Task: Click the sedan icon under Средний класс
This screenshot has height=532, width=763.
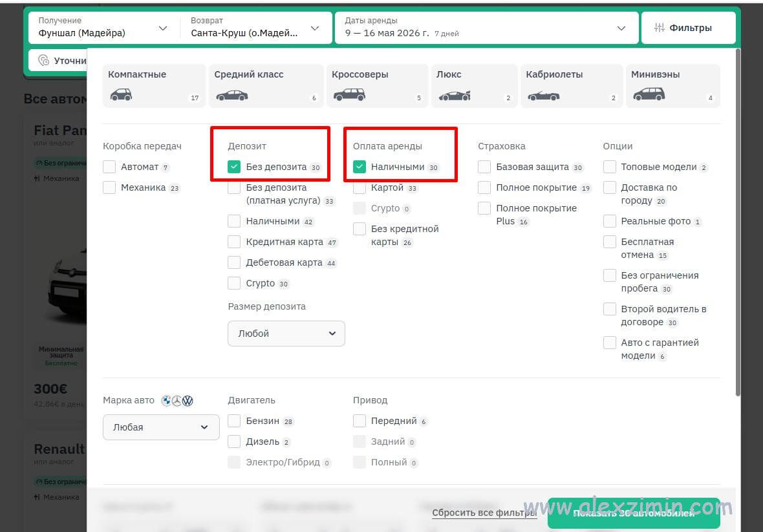Action: pos(232,95)
